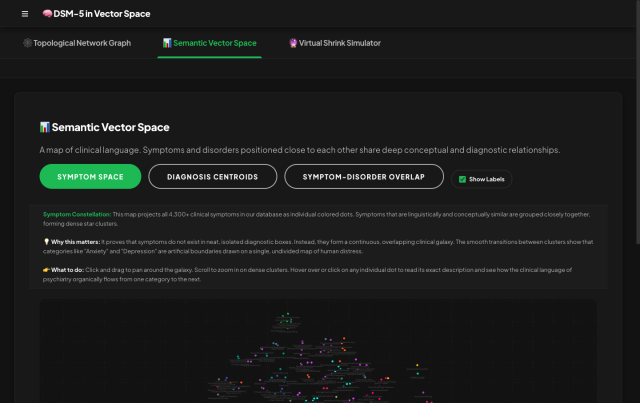Click the DSM-5 in Vector Space title
The image size is (640, 403).
(x=102, y=14)
